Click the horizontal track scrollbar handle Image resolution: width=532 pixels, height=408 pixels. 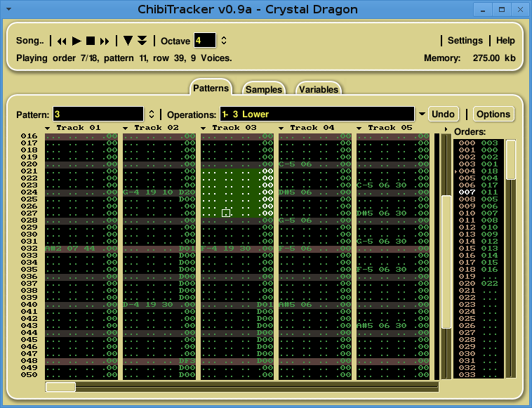click(x=60, y=387)
